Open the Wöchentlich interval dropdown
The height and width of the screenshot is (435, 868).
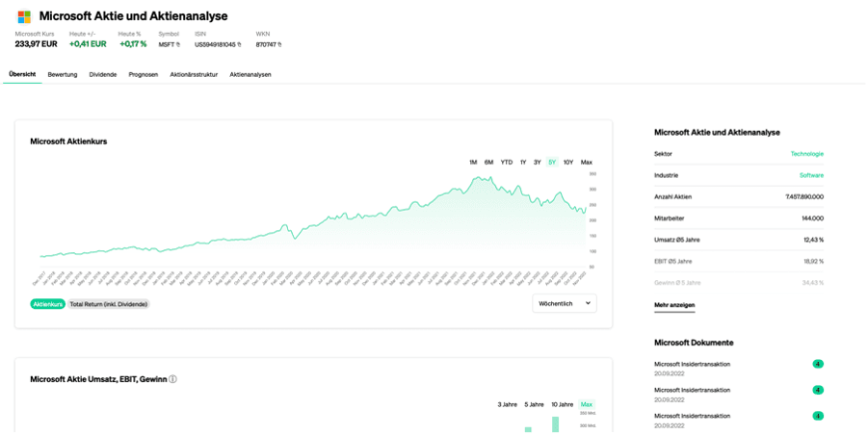pos(565,303)
